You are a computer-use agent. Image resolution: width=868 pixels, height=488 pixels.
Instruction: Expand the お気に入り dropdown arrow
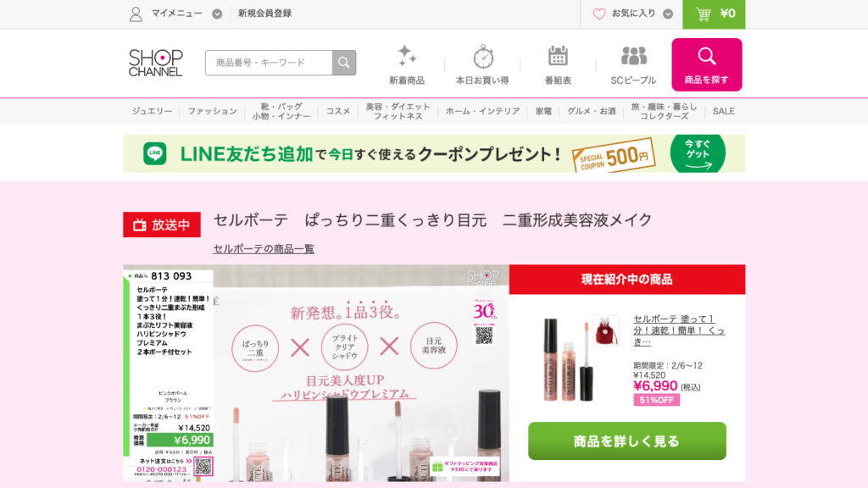(668, 14)
